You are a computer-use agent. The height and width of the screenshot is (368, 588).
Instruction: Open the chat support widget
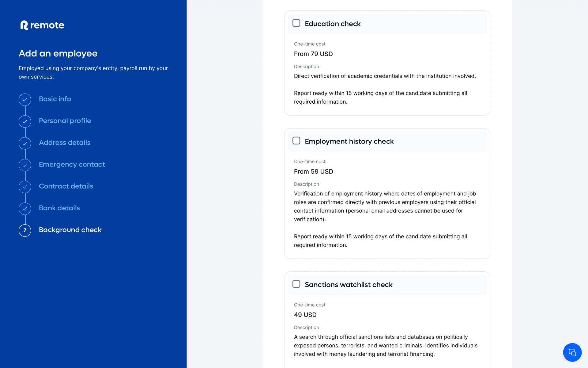click(572, 352)
